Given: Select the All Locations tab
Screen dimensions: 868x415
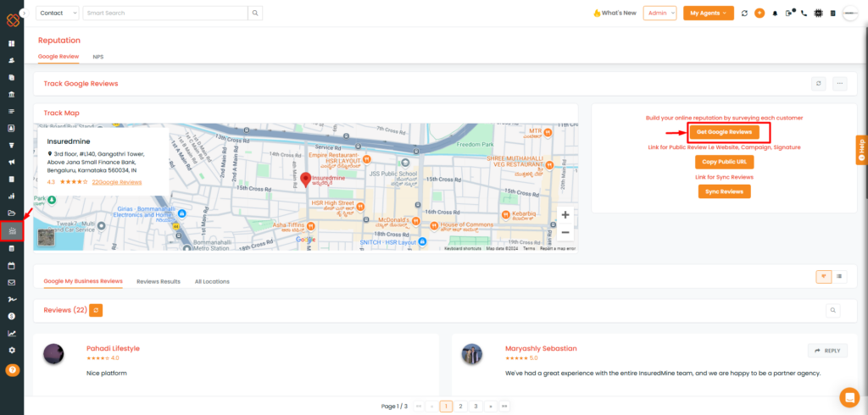Looking at the screenshot, I should coord(212,282).
